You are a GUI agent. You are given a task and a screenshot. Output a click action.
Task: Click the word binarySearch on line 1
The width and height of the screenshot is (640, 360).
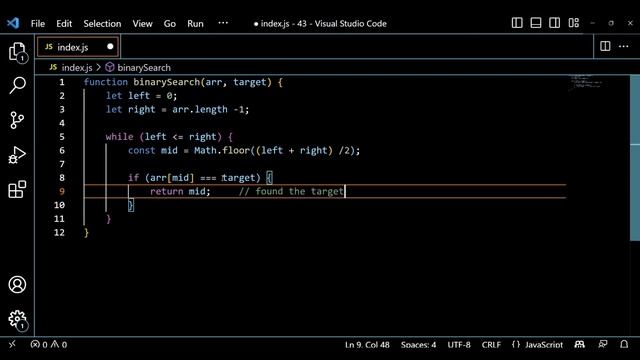pos(167,82)
